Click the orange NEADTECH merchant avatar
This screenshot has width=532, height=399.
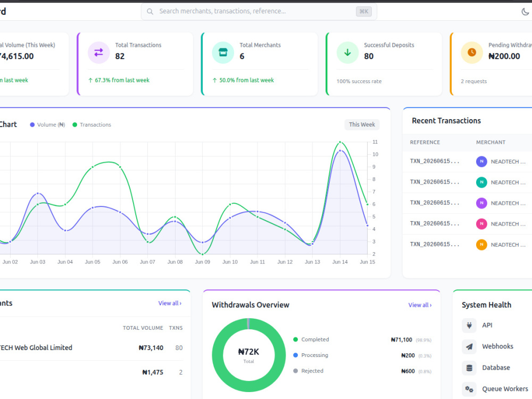[481, 245]
